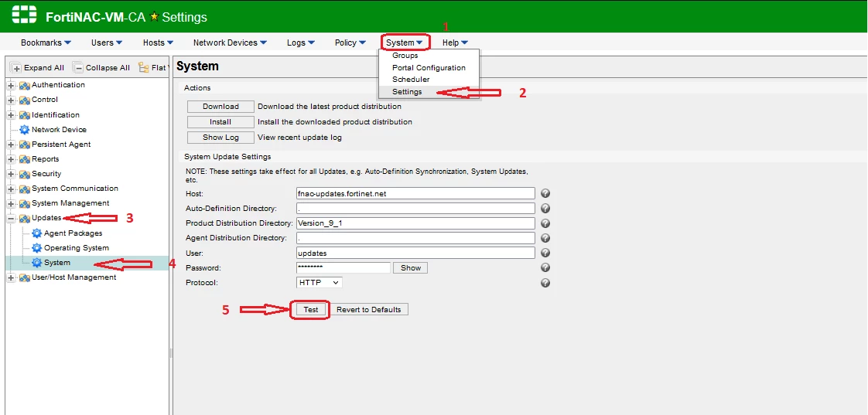Open the Policy menu
868x415 pixels.
[350, 43]
